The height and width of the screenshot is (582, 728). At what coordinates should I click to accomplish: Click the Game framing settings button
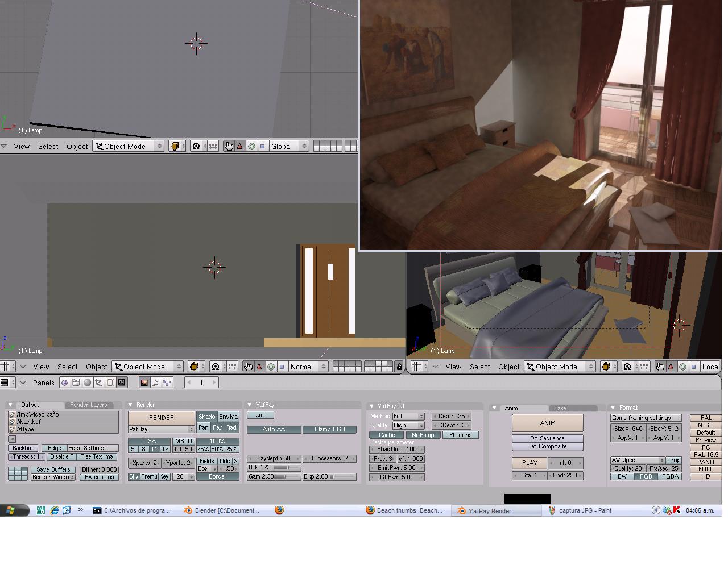point(646,418)
